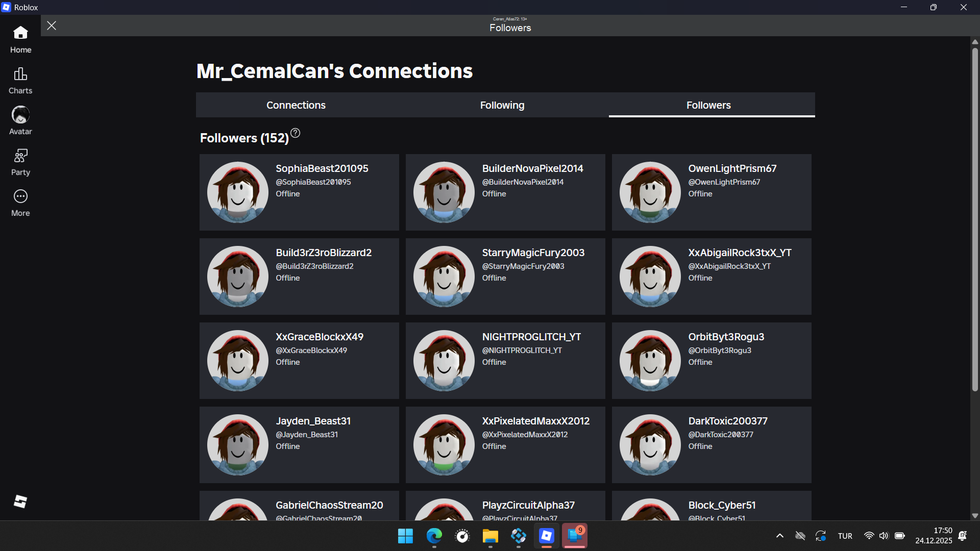Close the Followers page with the X
This screenshot has width=980, height=551.
tap(52, 26)
